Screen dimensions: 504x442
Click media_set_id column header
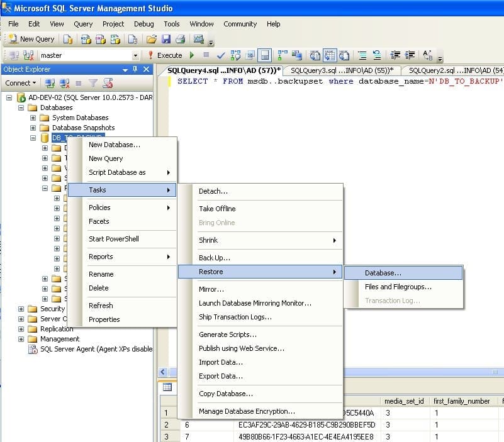click(404, 401)
